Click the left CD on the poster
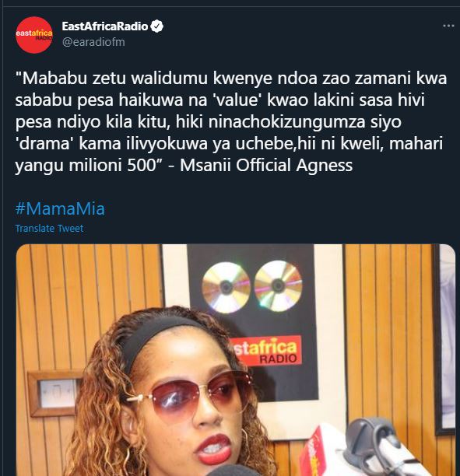 pos(226,287)
